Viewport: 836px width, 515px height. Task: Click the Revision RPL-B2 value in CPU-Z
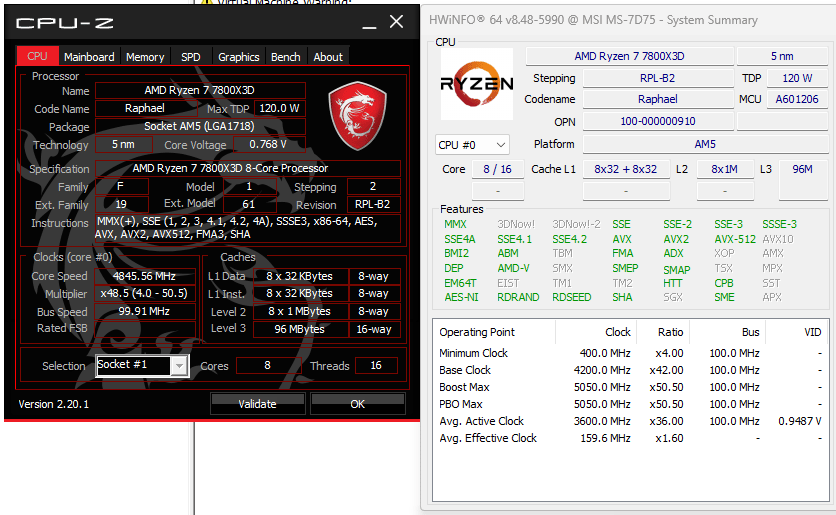point(373,204)
